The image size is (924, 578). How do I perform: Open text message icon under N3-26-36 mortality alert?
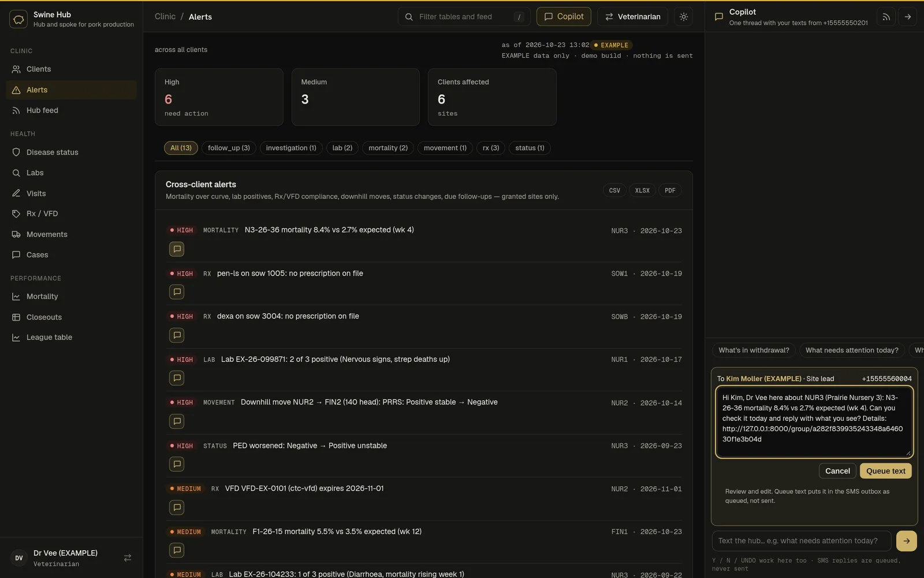pyautogui.click(x=177, y=249)
